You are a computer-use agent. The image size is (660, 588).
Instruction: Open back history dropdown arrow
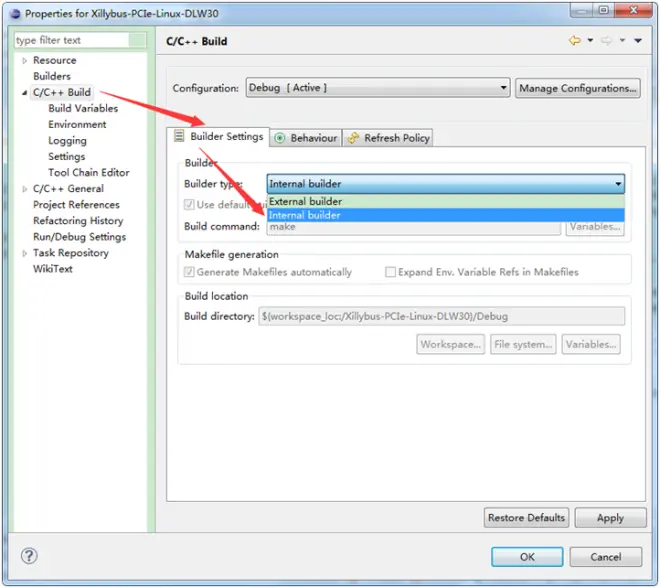(x=590, y=40)
